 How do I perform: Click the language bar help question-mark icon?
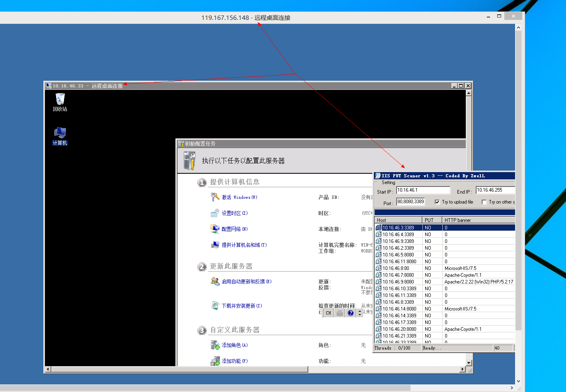[350, 313]
